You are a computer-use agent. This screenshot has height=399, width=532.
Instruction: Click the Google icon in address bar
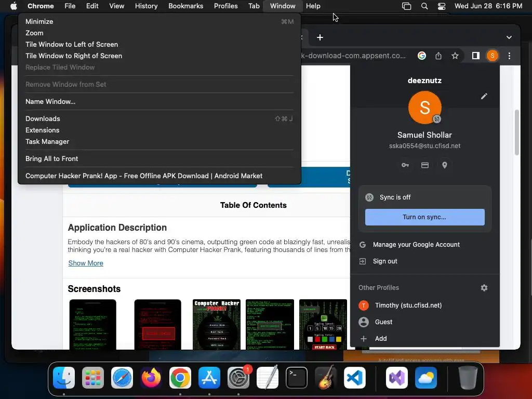pyautogui.click(x=422, y=56)
